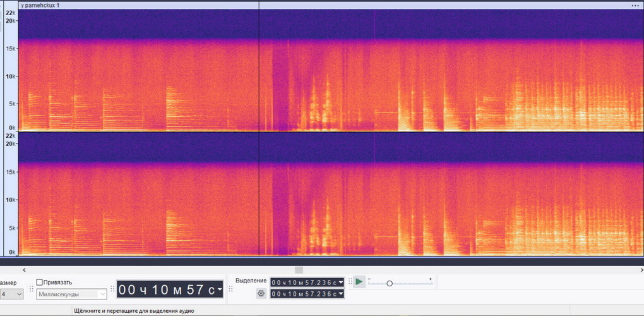Click the lower selection end time field
The image size is (644, 316).
(306, 294)
